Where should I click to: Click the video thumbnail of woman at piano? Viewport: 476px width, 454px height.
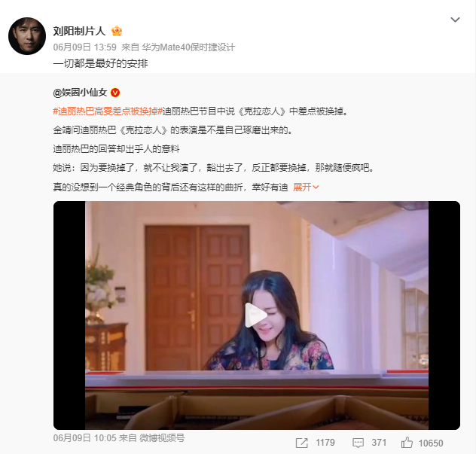(257, 315)
